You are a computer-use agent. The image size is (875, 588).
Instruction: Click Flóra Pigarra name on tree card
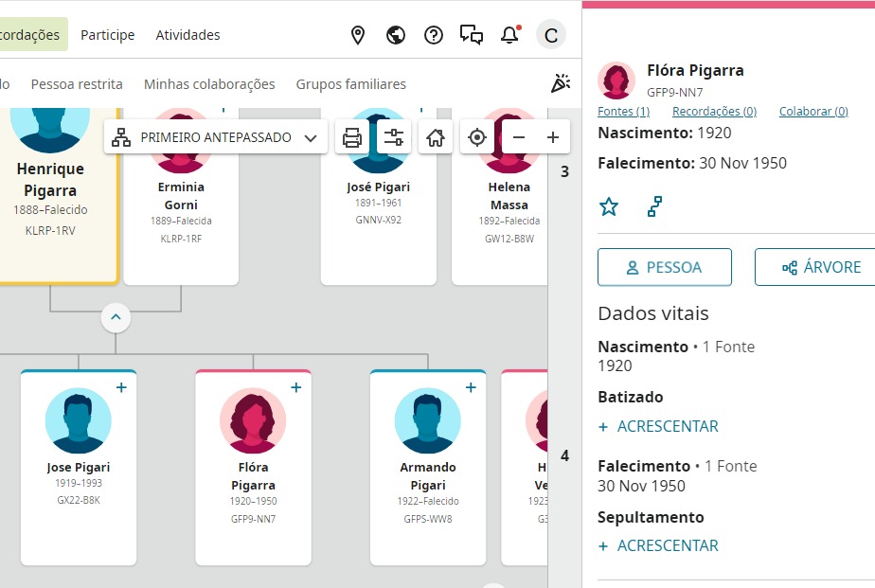point(253,476)
